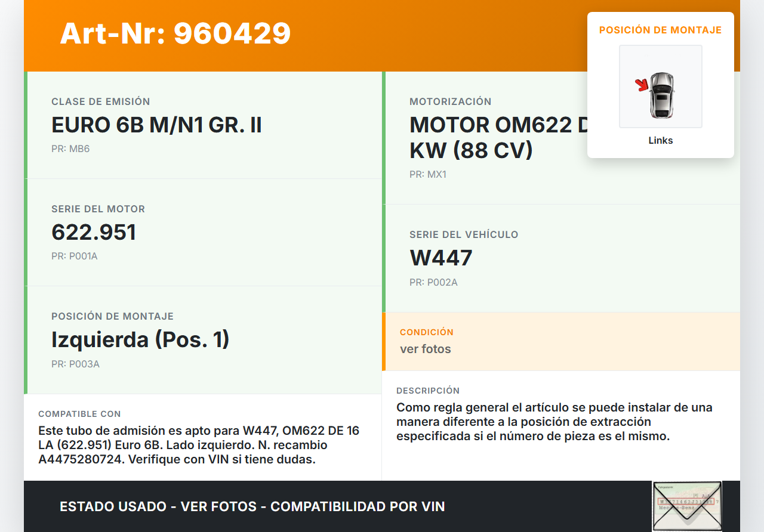Click the ver fotos condition text
Image resolution: width=764 pixels, height=532 pixels.
point(426,349)
